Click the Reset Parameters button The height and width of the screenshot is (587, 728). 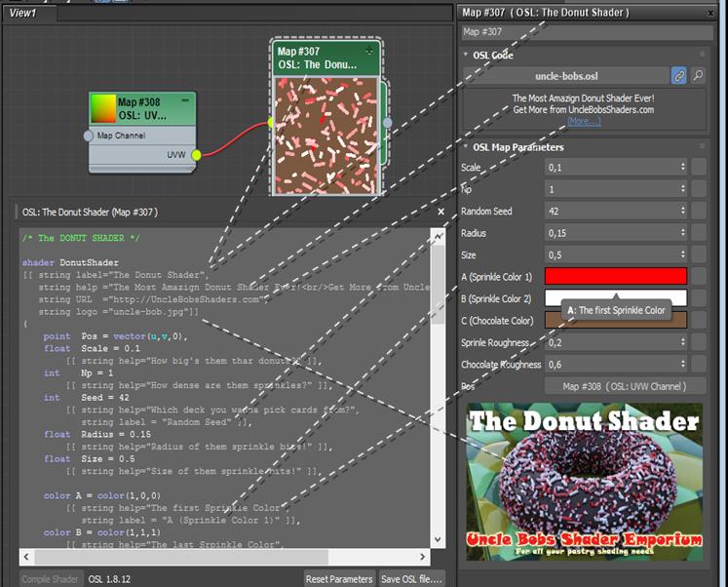339,579
